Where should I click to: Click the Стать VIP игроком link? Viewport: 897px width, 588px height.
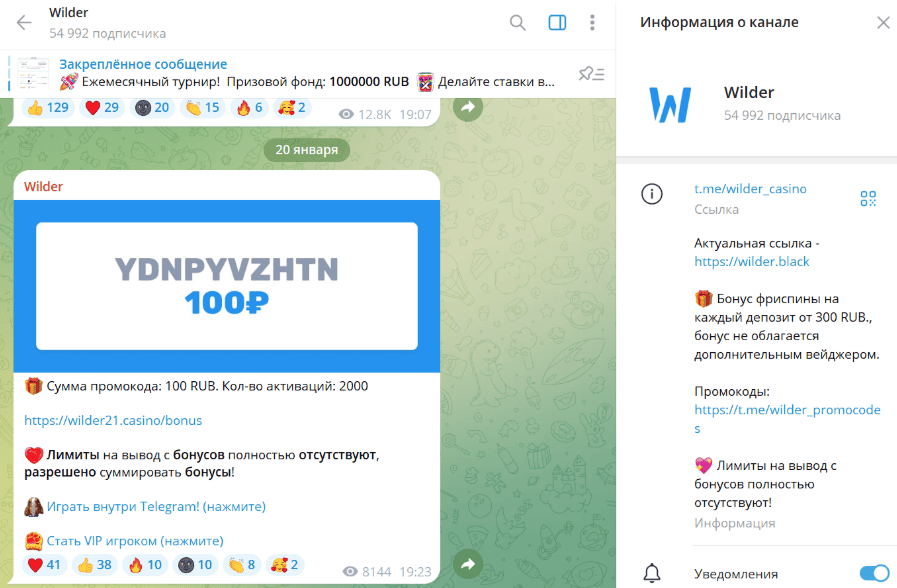point(135,541)
